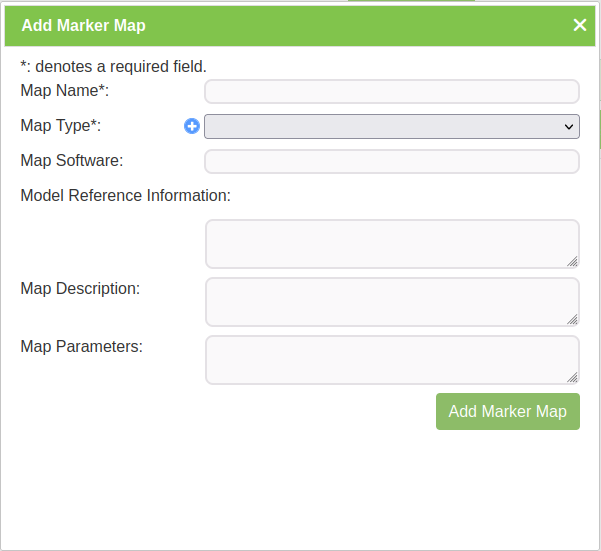Focus the Map Name text field
Screen dimensions: 601x551
point(391,92)
